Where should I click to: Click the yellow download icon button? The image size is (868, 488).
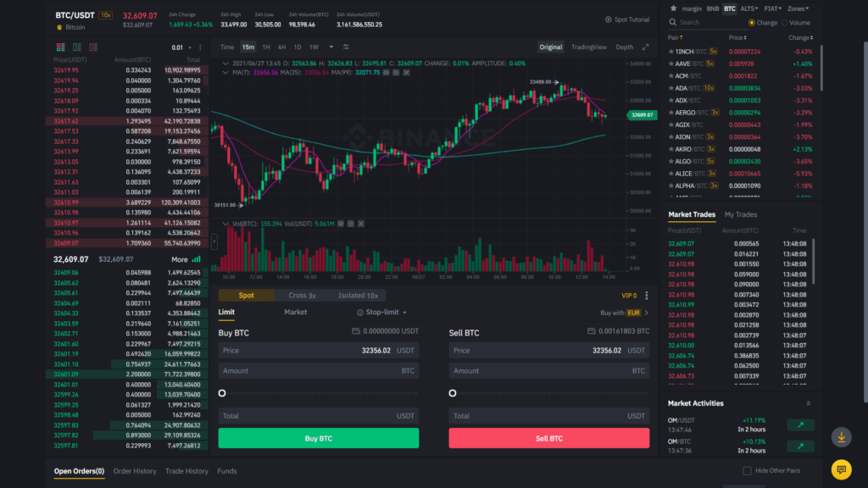tap(841, 437)
